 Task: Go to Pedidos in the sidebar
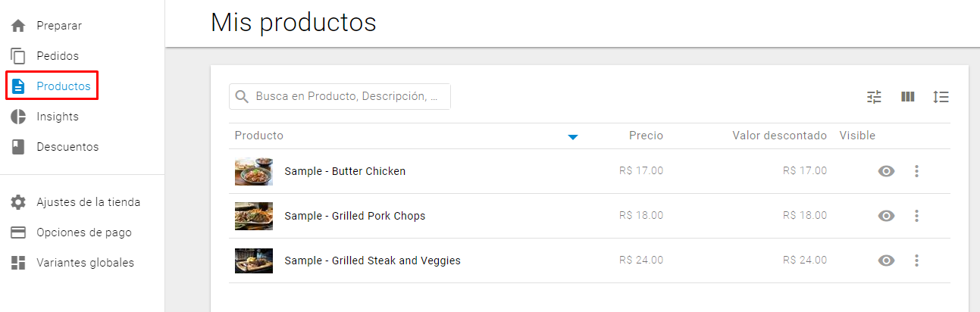[x=58, y=56]
